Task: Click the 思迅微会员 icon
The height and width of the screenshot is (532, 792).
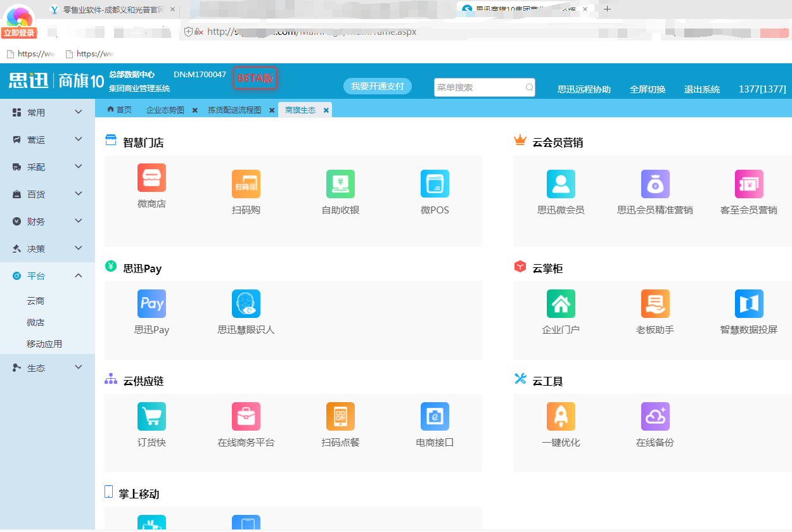Action: [560, 184]
